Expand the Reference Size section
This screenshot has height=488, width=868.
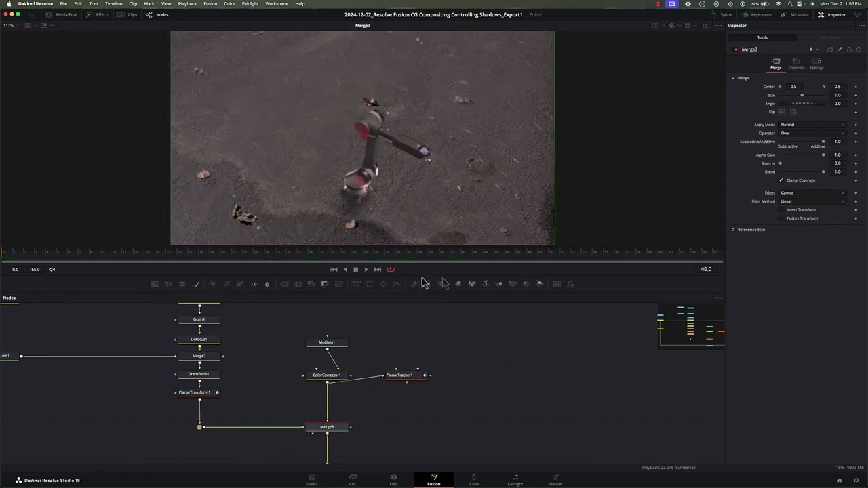[x=733, y=230]
